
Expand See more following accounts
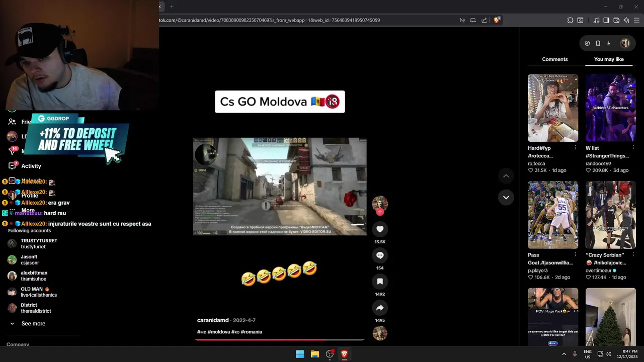coord(28,324)
